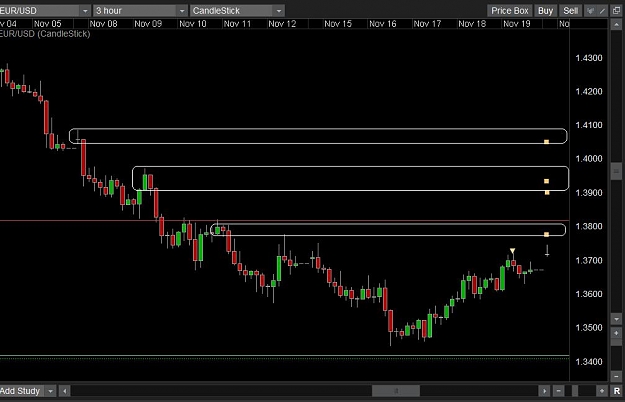Click the Nov 16 date label

(383, 24)
